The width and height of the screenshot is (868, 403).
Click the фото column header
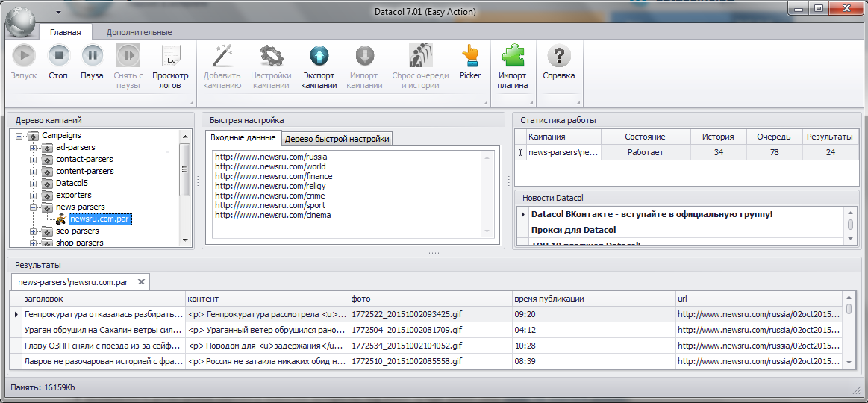[x=430, y=299]
